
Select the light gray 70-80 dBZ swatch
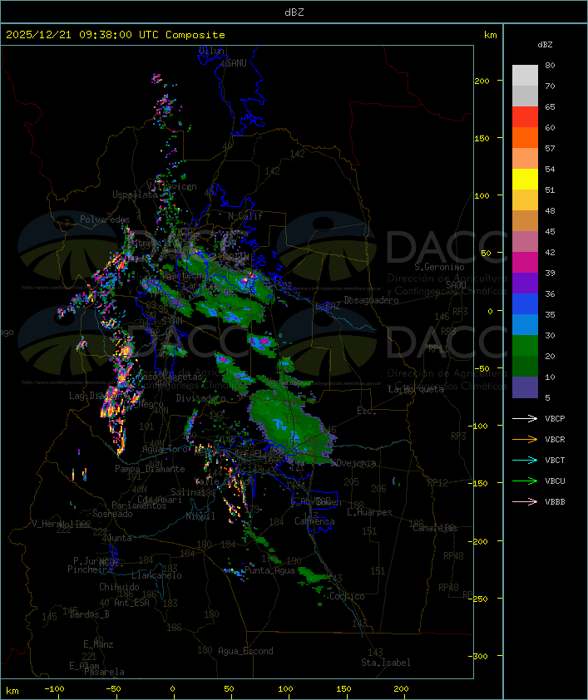[525, 75]
